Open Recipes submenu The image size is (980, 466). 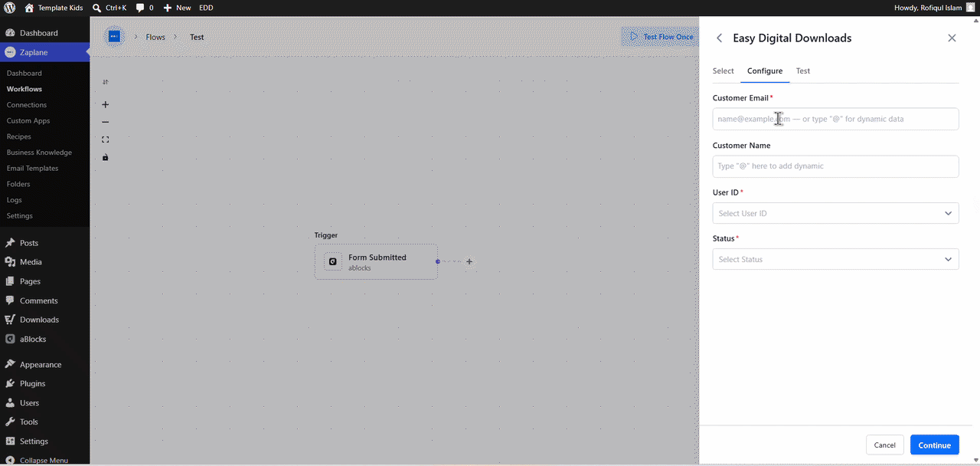(x=19, y=136)
